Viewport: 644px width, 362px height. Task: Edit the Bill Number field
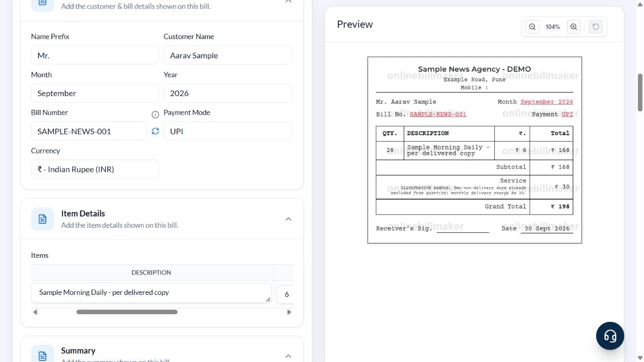tap(89, 131)
